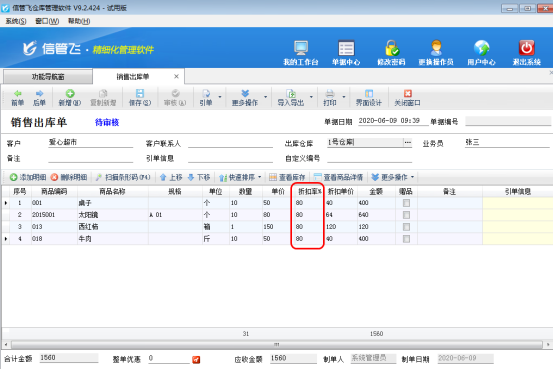Viewport: 554px width, 370px height.
Task: Tick the 赠品 checkbox for 桌子 row
Action: [406, 203]
